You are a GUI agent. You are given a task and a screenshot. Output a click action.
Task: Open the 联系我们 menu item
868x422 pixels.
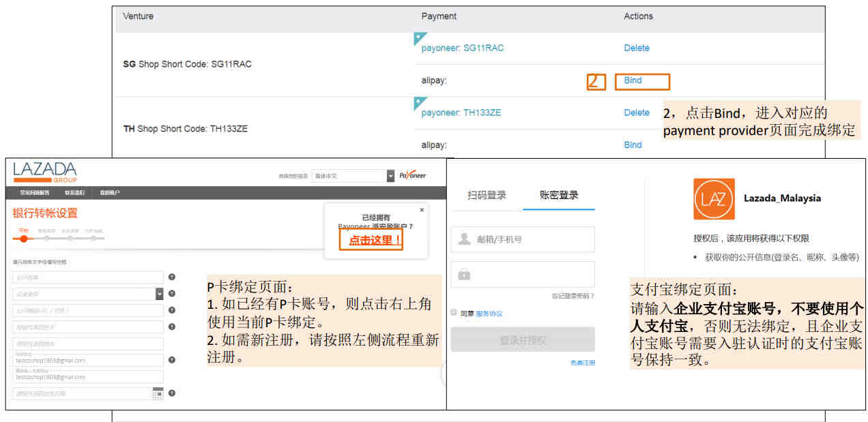75,193
